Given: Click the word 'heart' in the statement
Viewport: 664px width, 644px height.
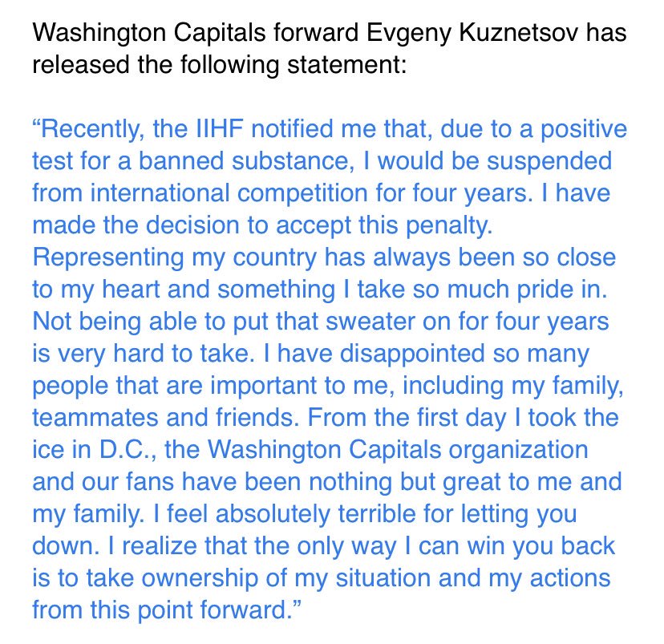Looking at the screenshot, I should (x=131, y=290).
